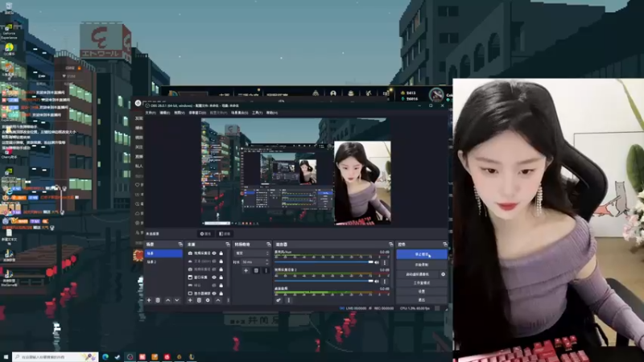644x362 pixels.
Task: Move selected scene down
Action: 177,300
